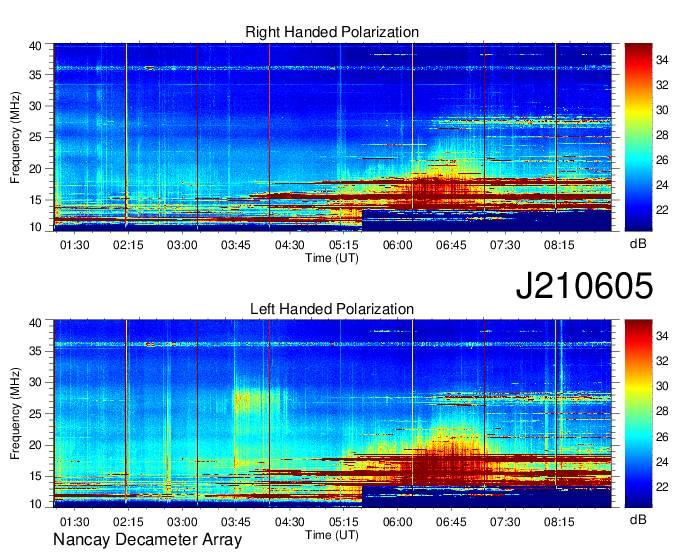Pick the 03:45 time tick on Left Handed plot
The height and width of the screenshot is (552, 680).
[236, 522]
